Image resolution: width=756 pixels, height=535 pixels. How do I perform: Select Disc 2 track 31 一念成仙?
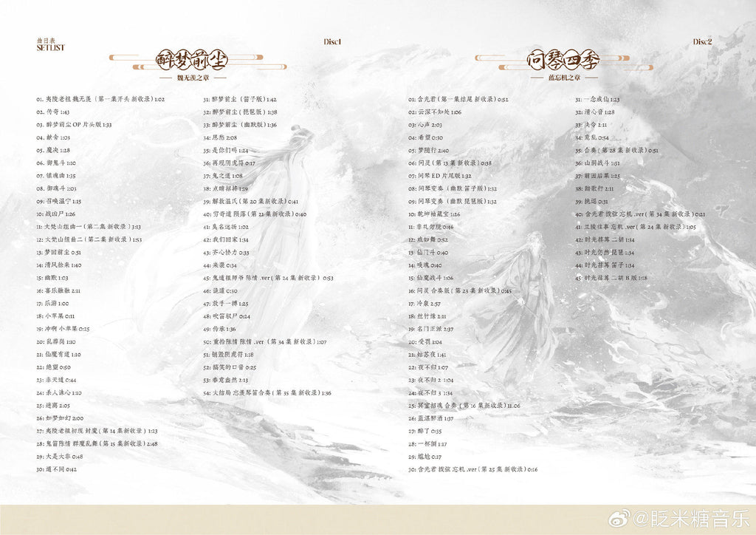(597, 99)
